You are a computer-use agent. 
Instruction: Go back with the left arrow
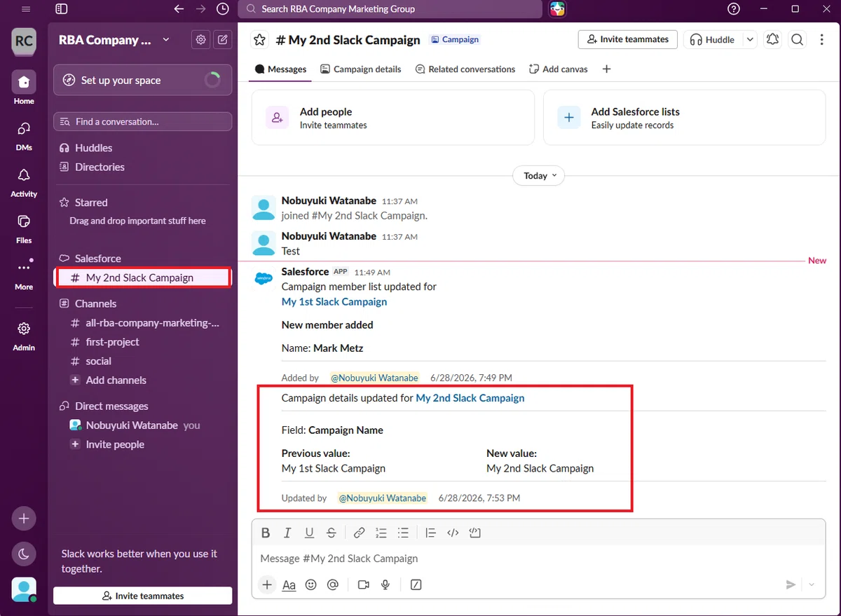pyautogui.click(x=179, y=9)
